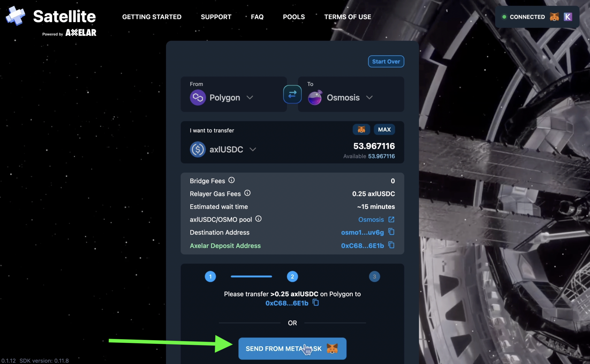Image resolution: width=590 pixels, height=364 pixels.
Task: Copy the Destination Address with copy icon
Action: [392, 232]
